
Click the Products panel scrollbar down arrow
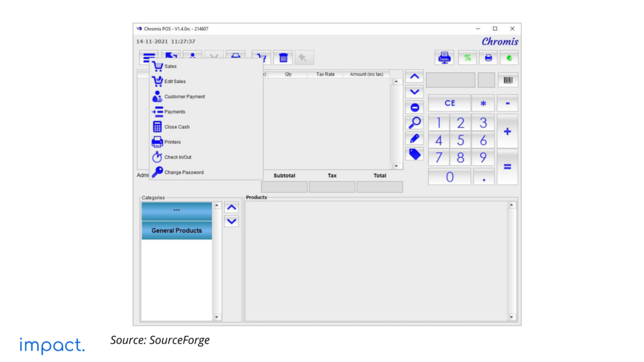511,317
